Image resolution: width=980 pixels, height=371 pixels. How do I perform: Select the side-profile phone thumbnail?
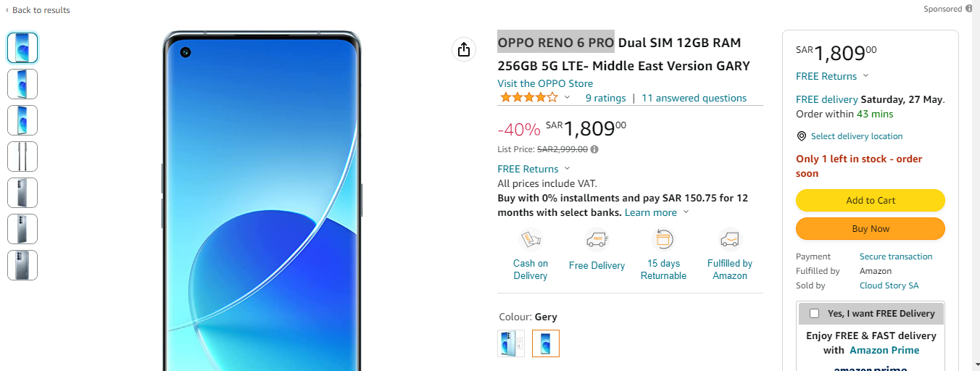[x=22, y=157]
